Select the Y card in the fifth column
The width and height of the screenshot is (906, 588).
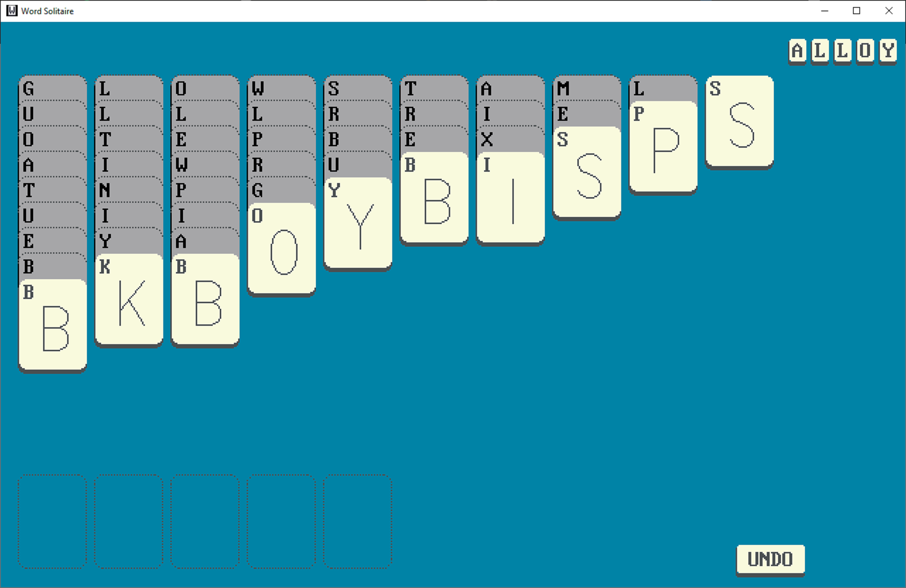click(x=358, y=224)
